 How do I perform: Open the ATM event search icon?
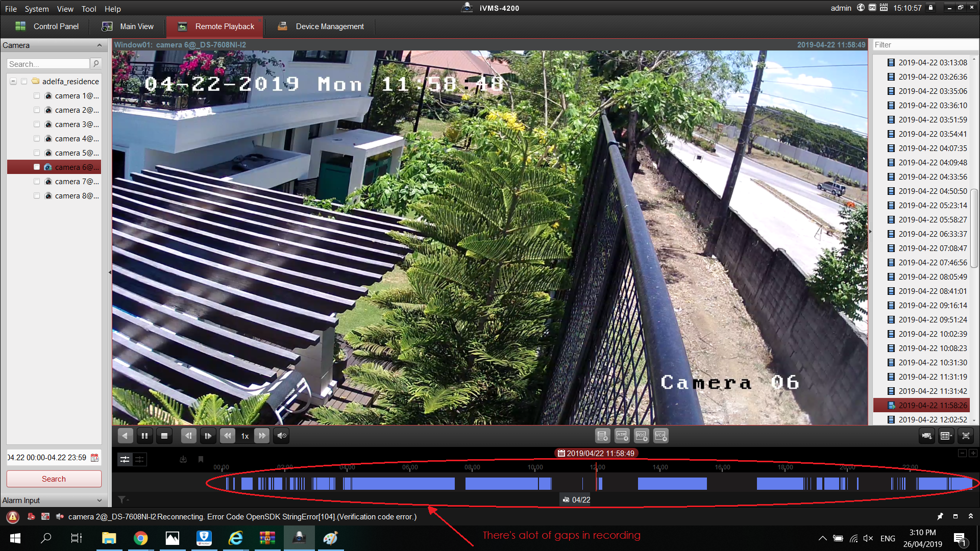pyautogui.click(x=622, y=436)
